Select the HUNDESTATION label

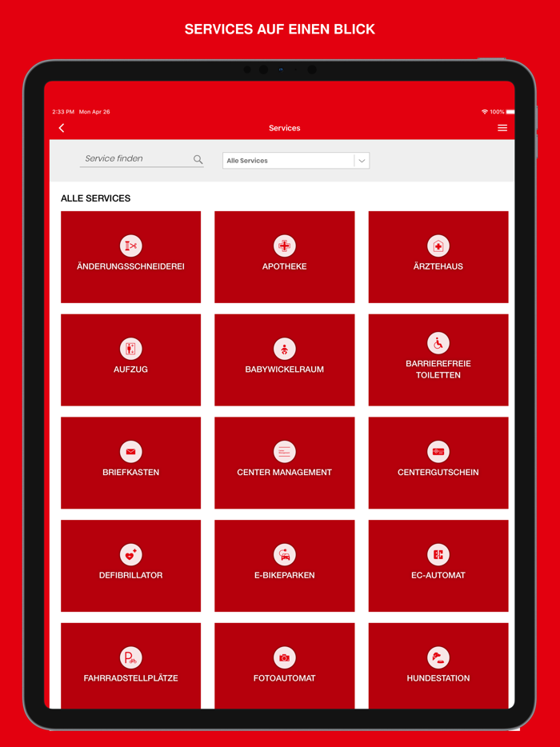point(438,678)
